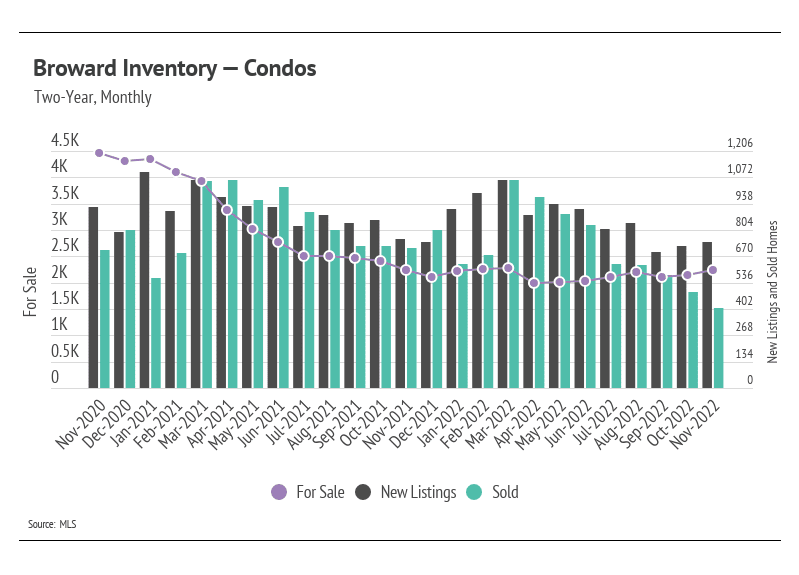Click the Mar-2022 teal Sold bar
Screen dimensions: 799x575
point(514,284)
